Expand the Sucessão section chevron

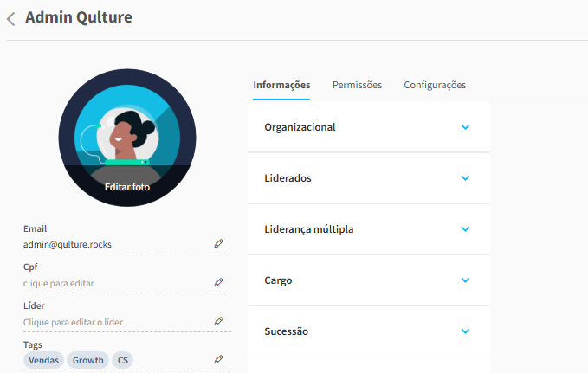tap(465, 331)
